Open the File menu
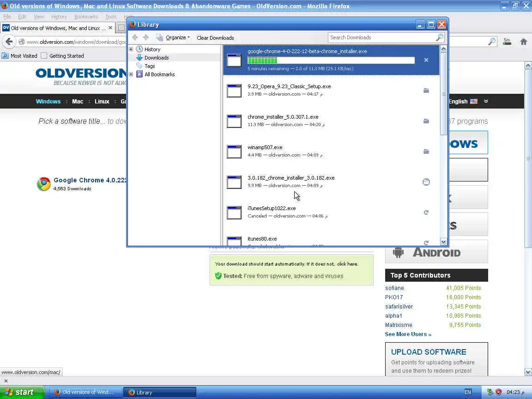The image size is (532, 399). click(x=7, y=17)
